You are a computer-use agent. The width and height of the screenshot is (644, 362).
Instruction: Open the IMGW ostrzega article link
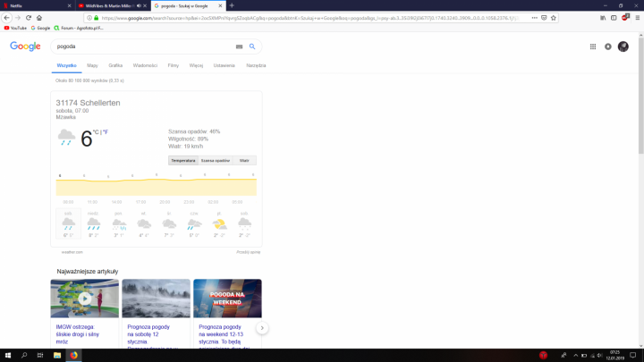pos(77,334)
